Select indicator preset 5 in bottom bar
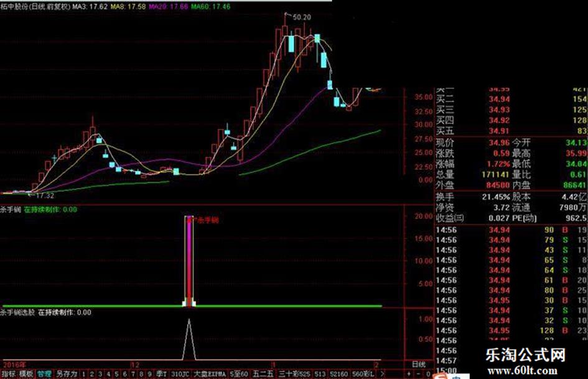 116,374
